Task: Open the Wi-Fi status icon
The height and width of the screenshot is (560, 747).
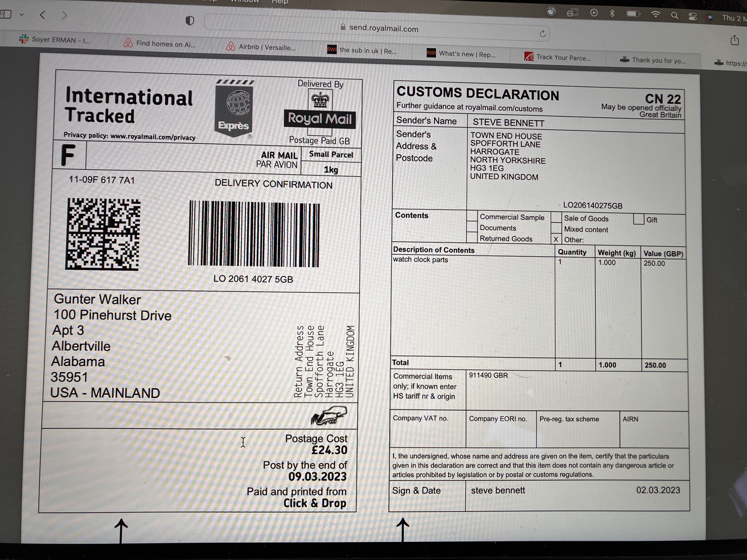Action: pyautogui.click(x=655, y=14)
